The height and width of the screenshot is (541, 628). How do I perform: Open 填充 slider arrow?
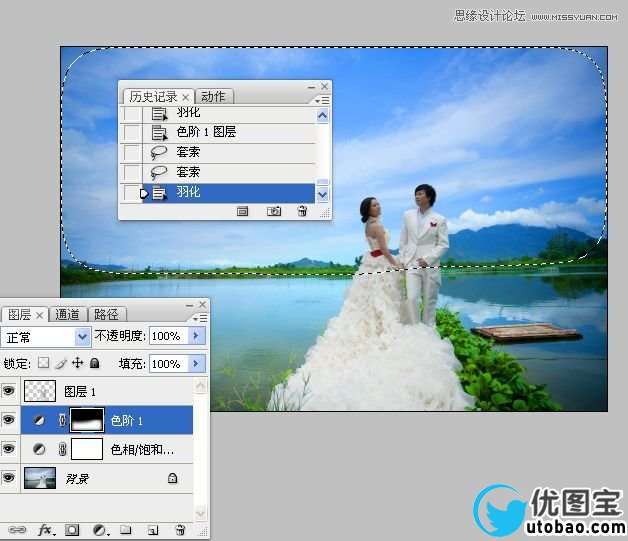coord(197,364)
